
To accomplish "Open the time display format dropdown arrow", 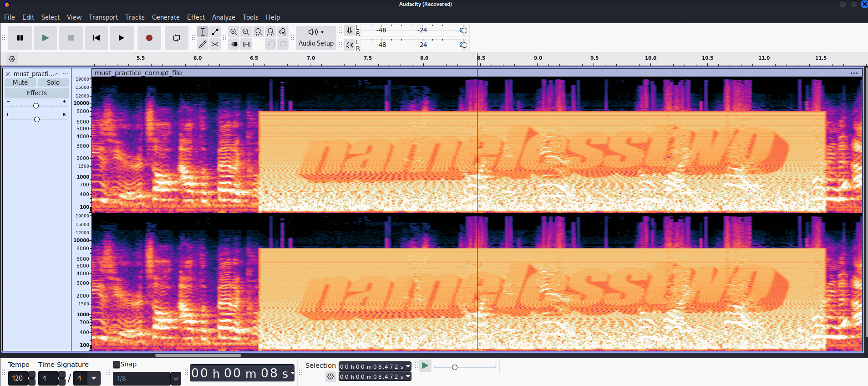I will (x=292, y=373).
